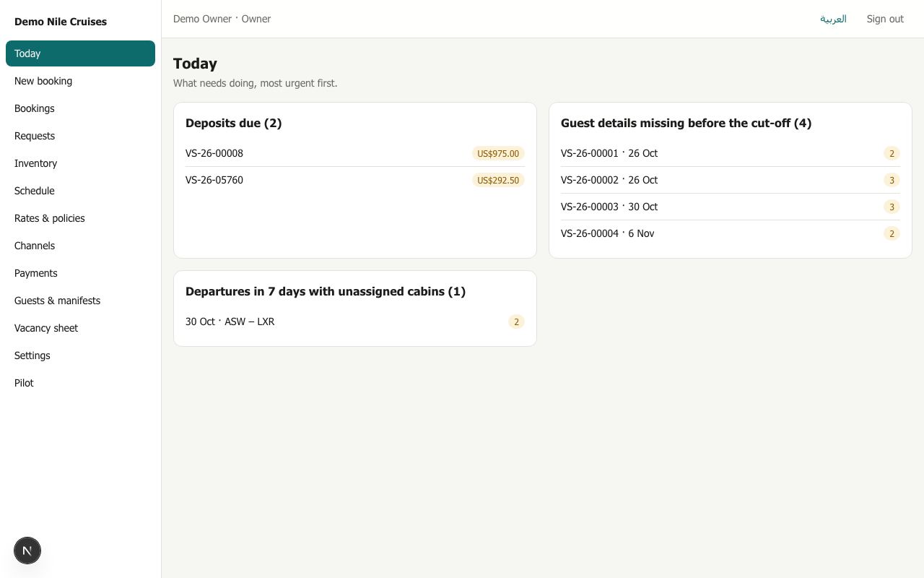Click the Next.js dev tools icon
924x578 pixels.
pyautogui.click(x=27, y=551)
